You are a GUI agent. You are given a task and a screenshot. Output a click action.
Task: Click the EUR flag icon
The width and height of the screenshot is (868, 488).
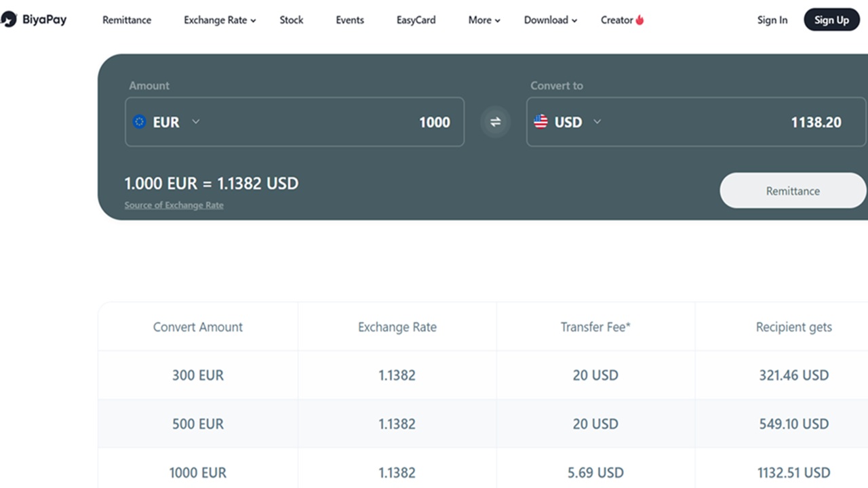click(x=139, y=122)
